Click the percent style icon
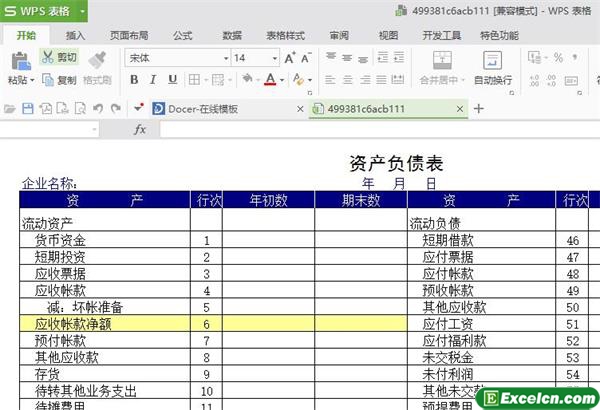Viewport: 600px width, 410px height. pyautogui.click(x=558, y=58)
